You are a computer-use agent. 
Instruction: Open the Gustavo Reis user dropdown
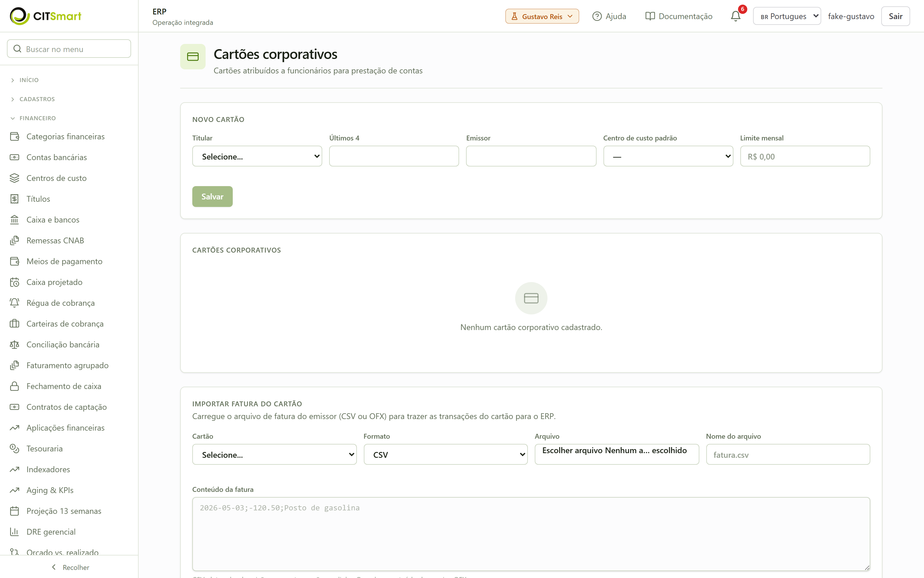point(542,16)
